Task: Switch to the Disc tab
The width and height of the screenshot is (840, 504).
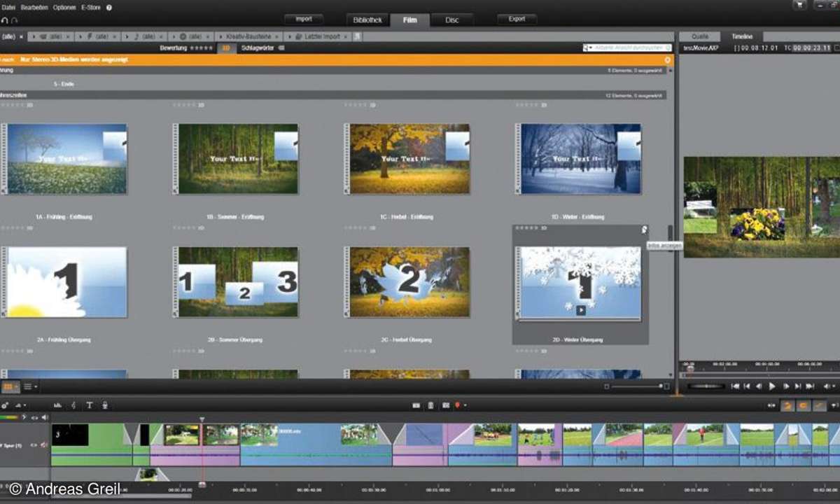Action: click(452, 20)
